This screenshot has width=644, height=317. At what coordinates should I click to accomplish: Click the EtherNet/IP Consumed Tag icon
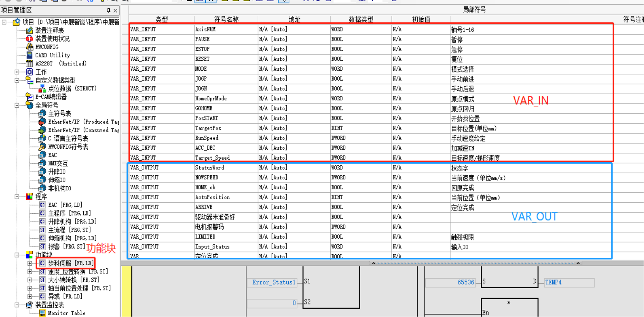pos(42,130)
